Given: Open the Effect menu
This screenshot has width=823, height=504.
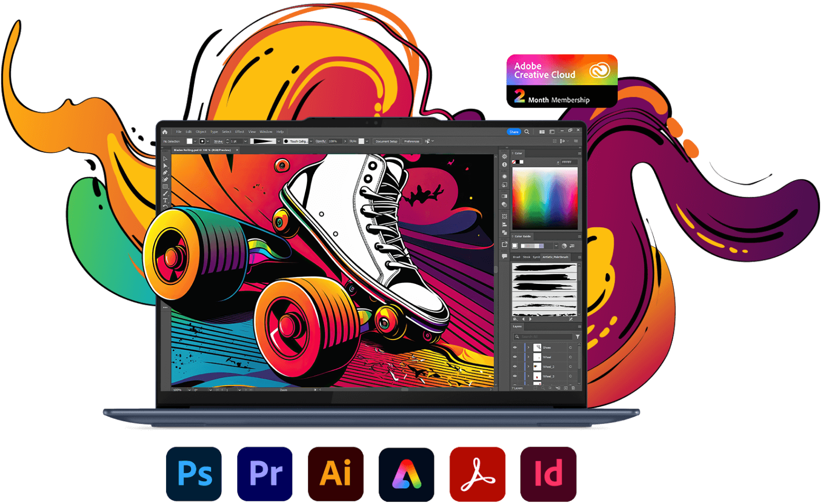Looking at the screenshot, I should 240,132.
